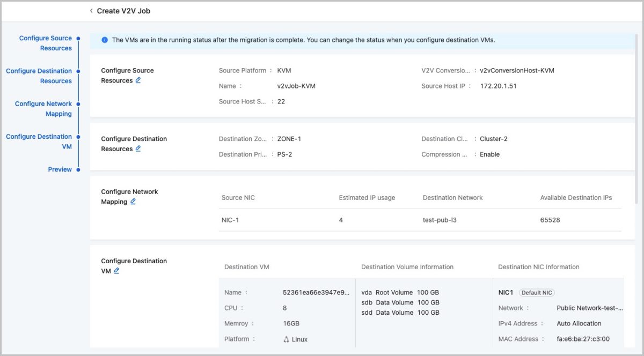Viewport: 644px width, 356px height.
Task: Click the edit pencil for Network Mapping
Action: (x=133, y=202)
